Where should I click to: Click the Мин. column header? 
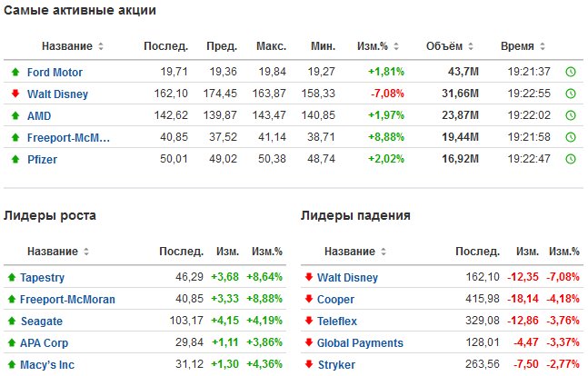click(323, 46)
